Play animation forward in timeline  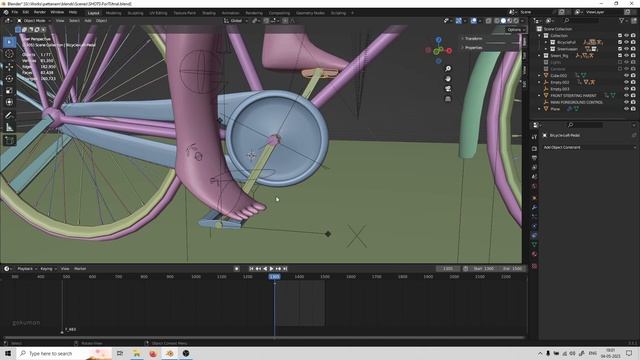(271, 269)
